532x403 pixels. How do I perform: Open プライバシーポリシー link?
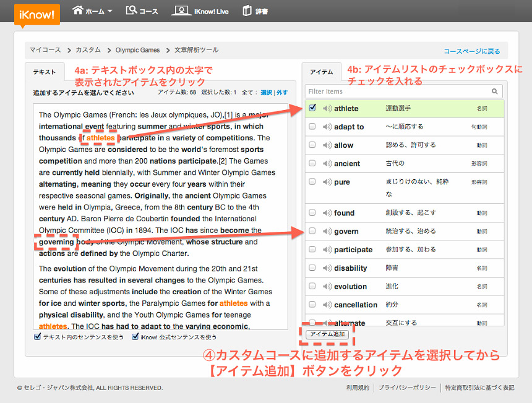407,388
